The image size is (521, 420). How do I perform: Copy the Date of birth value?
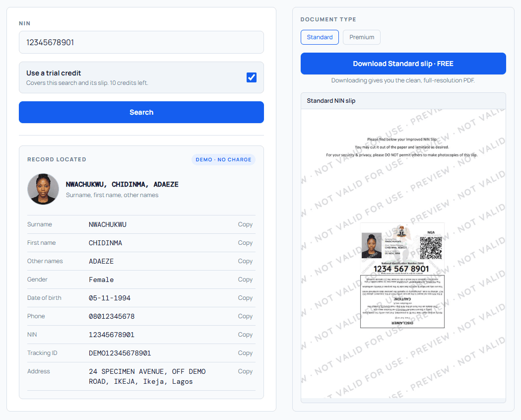pyautogui.click(x=245, y=298)
